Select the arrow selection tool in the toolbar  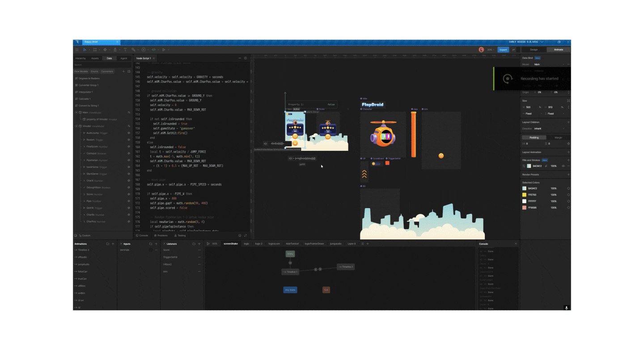coord(85,50)
